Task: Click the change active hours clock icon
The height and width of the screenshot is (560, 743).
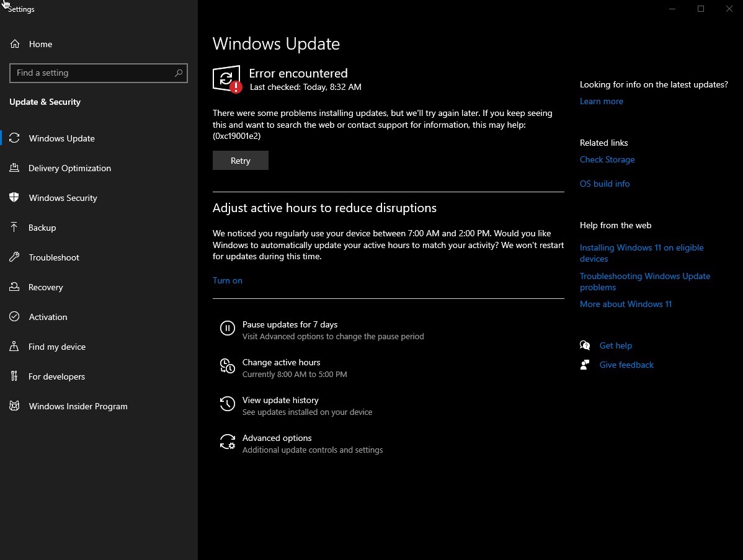Action: point(228,366)
